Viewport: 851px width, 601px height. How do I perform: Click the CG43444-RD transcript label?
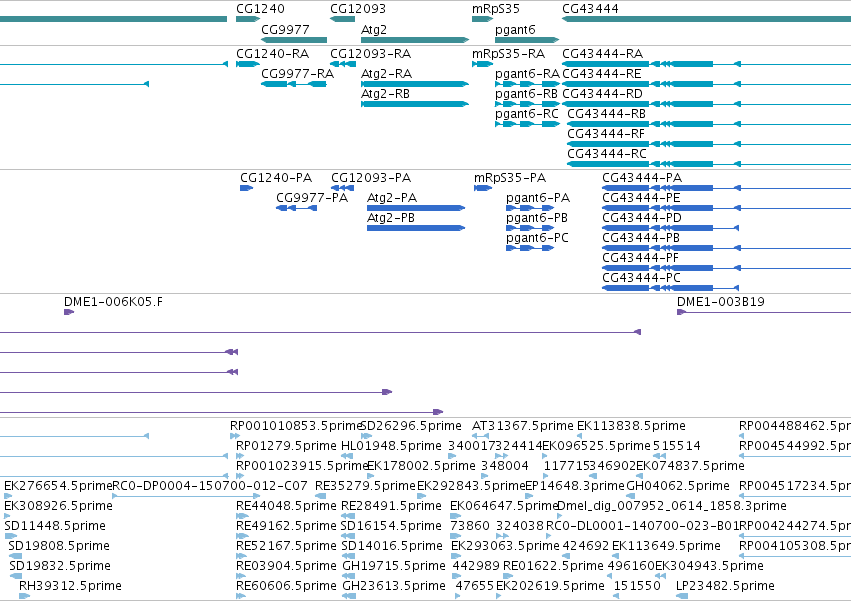pyautogui.click(x=602, y=94)
